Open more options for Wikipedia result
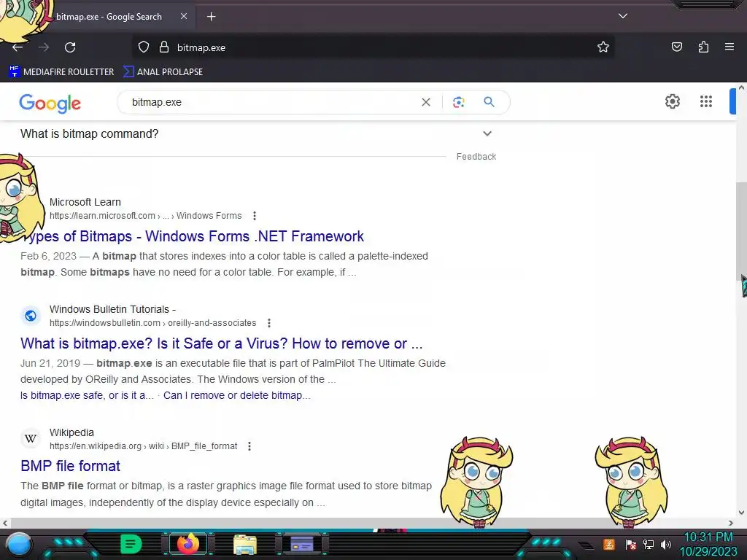The width and height of the screenshot is (747, 560). pos(249,446)
